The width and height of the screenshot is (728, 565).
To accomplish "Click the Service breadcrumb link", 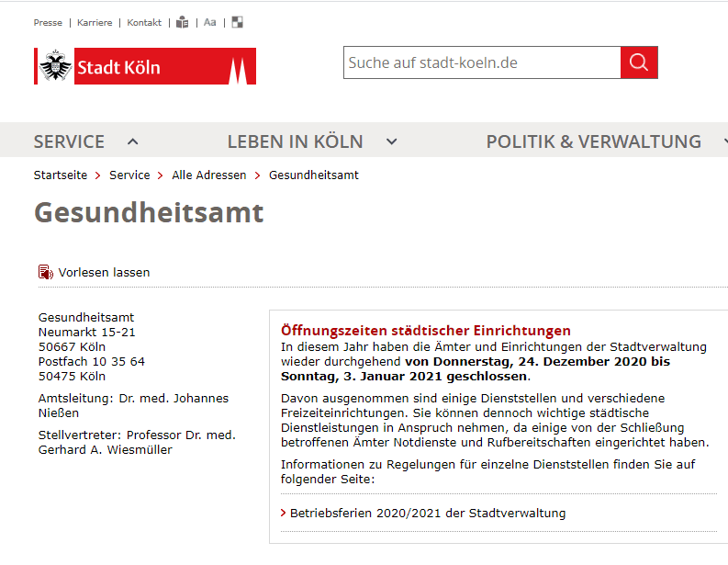I will (129, 175).
